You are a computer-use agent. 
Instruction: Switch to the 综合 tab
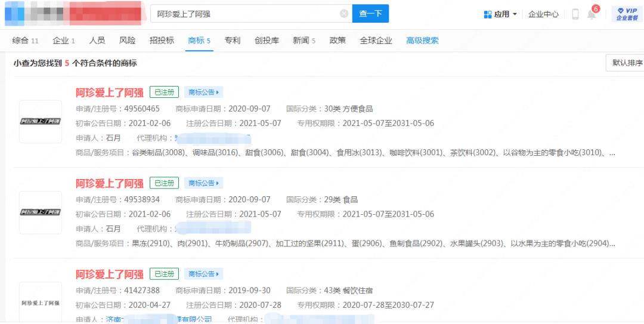coord(25,41)
